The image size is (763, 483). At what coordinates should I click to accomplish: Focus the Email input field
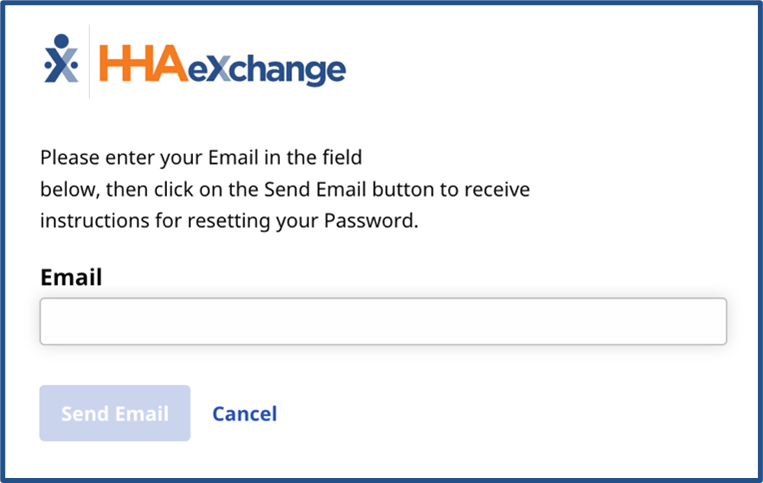click(383, 321)
